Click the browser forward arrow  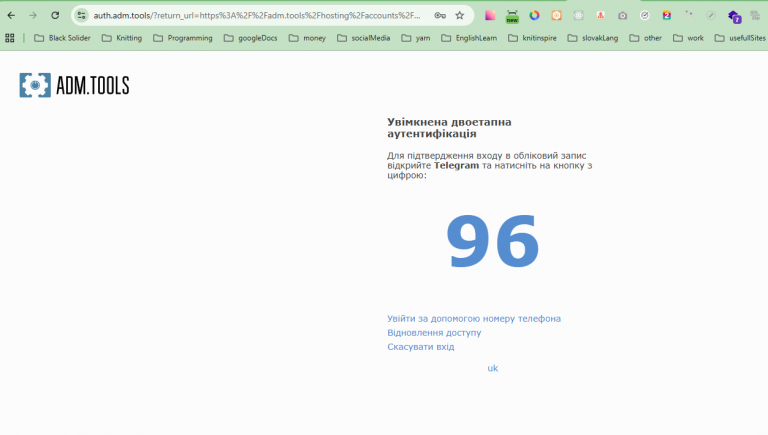[33, 16]
